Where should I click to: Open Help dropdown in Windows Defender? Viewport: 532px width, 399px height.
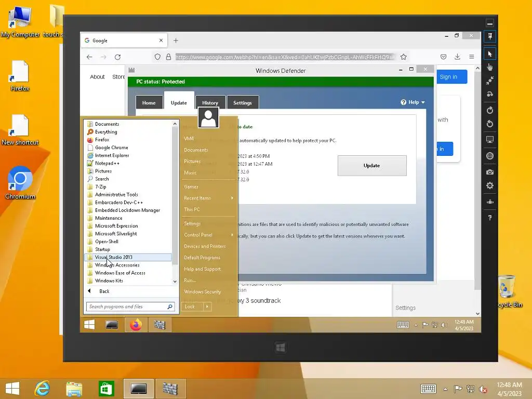click(x=413, y=102)
